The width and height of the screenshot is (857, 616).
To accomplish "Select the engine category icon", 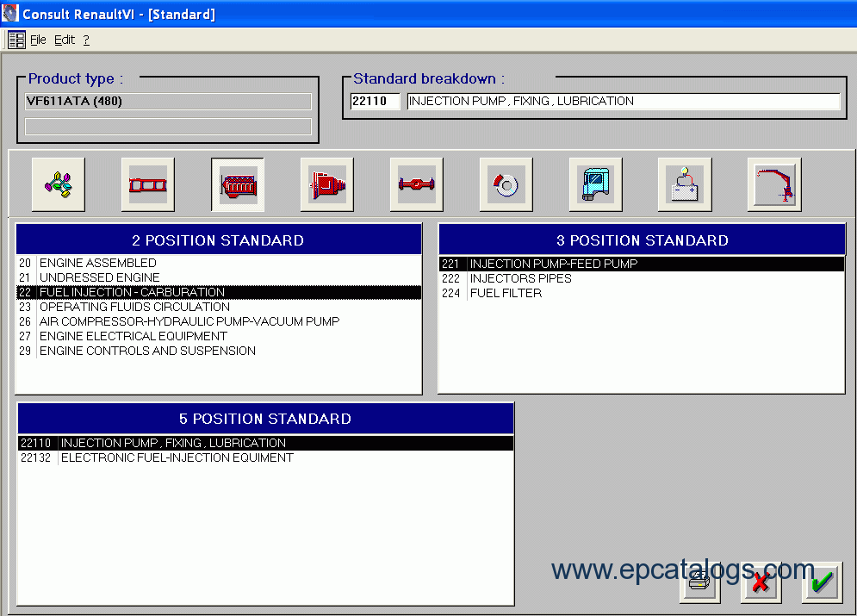I will click(x=238, y=184).
